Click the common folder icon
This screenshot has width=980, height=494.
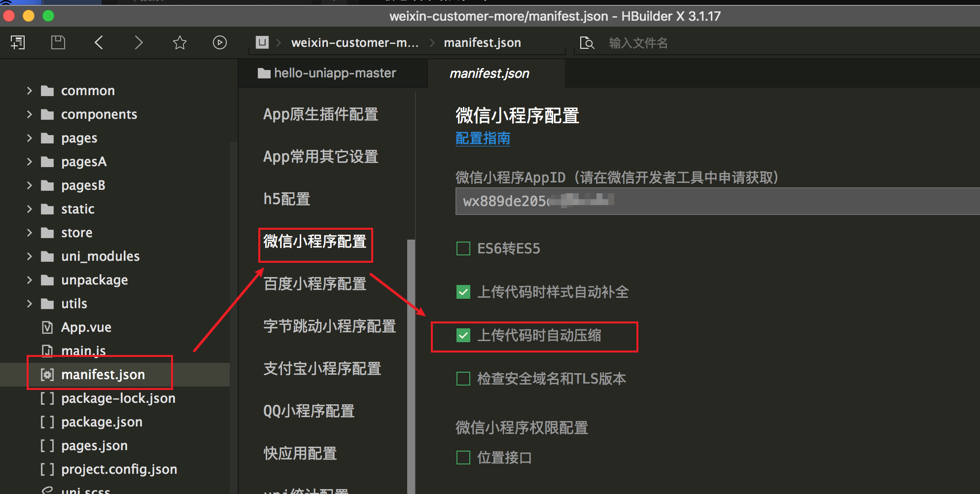click(x=47, y=91)
